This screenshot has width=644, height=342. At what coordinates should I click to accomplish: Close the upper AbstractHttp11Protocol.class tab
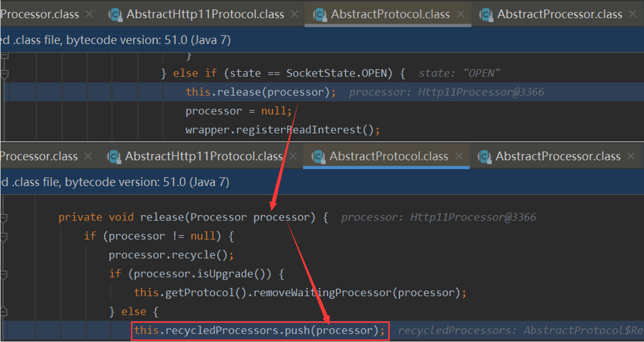[x=295, y=15]
